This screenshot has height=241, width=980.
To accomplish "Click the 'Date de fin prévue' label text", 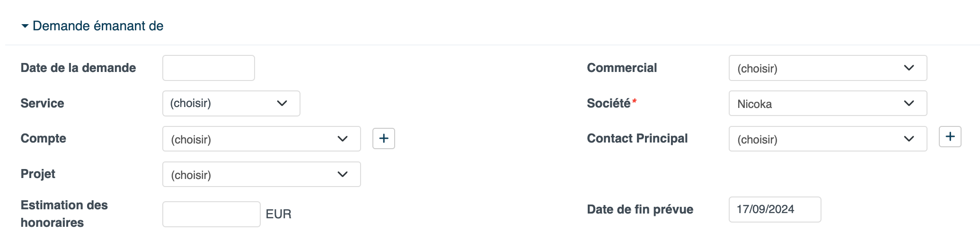I will [x=640, y=209].
